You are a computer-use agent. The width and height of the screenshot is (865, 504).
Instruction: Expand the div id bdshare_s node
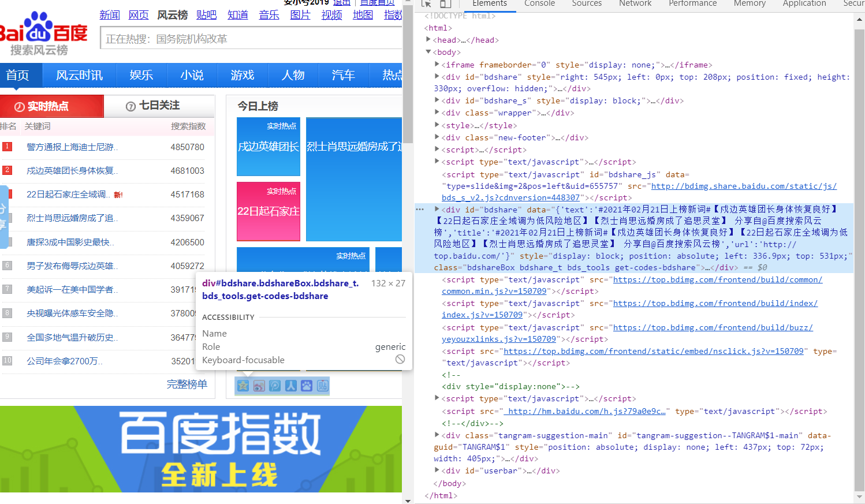tap(437, 100)
